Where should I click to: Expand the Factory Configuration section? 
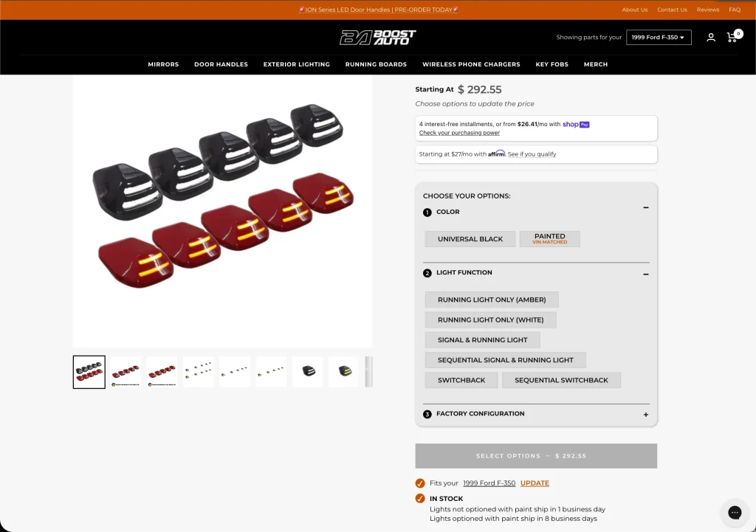click(645, 415)
